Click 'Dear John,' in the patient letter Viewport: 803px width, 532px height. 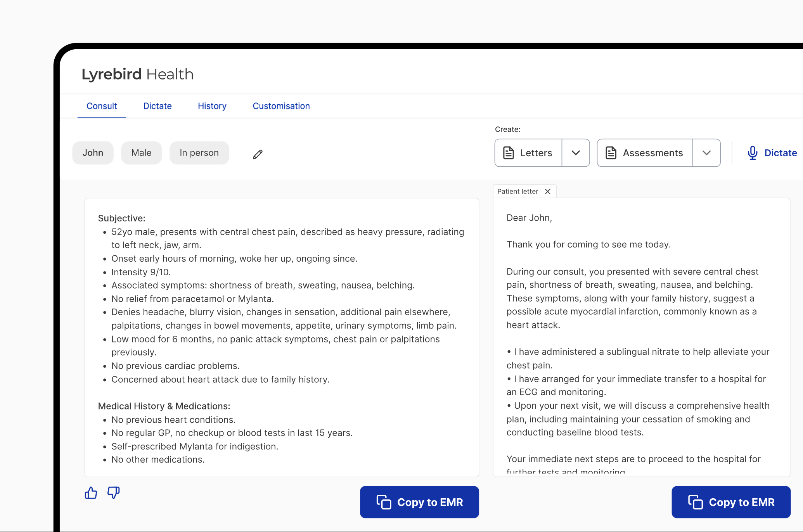(x=529, y=218)
